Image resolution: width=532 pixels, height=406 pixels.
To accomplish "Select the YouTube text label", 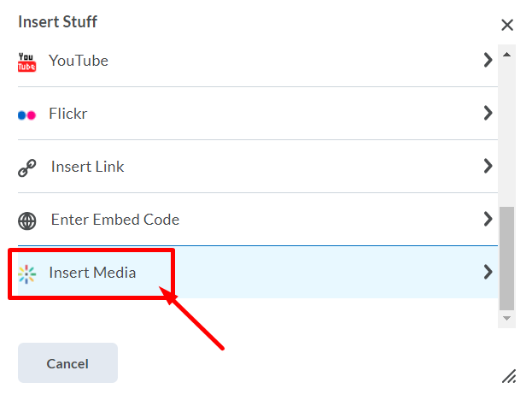I will tap(79, 61).
